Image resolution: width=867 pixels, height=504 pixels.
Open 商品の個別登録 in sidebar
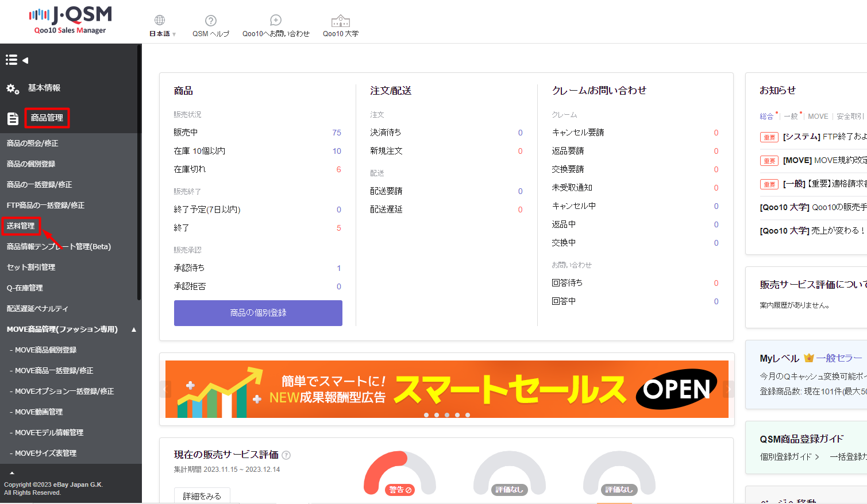point(31,164)
